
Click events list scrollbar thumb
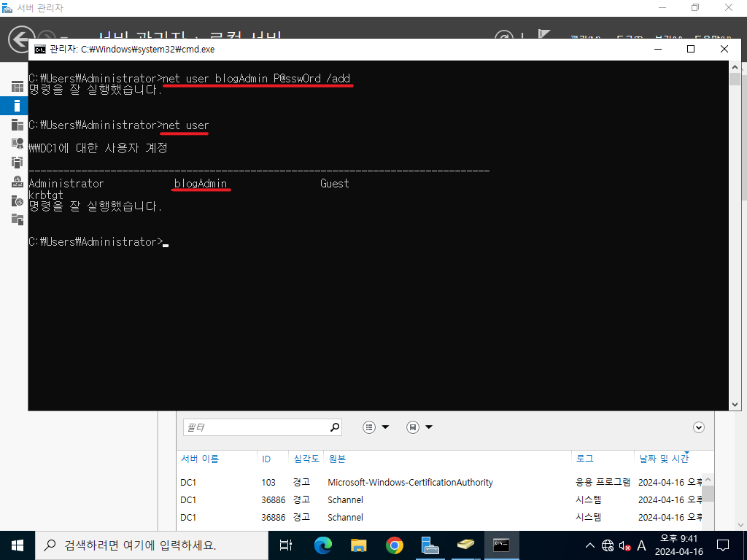708,494
